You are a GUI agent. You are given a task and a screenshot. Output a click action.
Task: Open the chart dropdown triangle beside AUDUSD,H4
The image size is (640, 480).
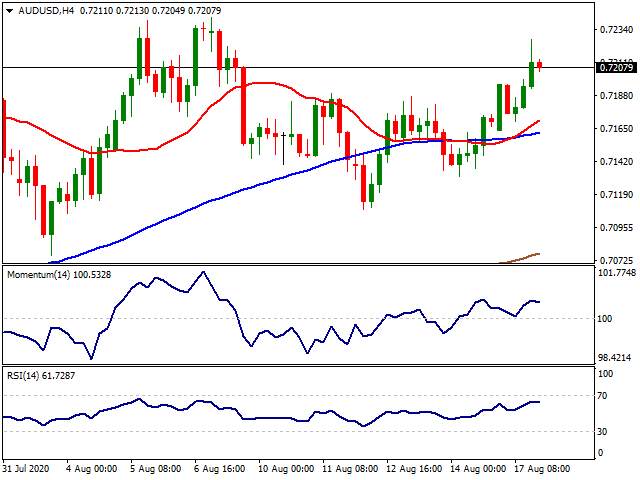[x=10, y=11]
